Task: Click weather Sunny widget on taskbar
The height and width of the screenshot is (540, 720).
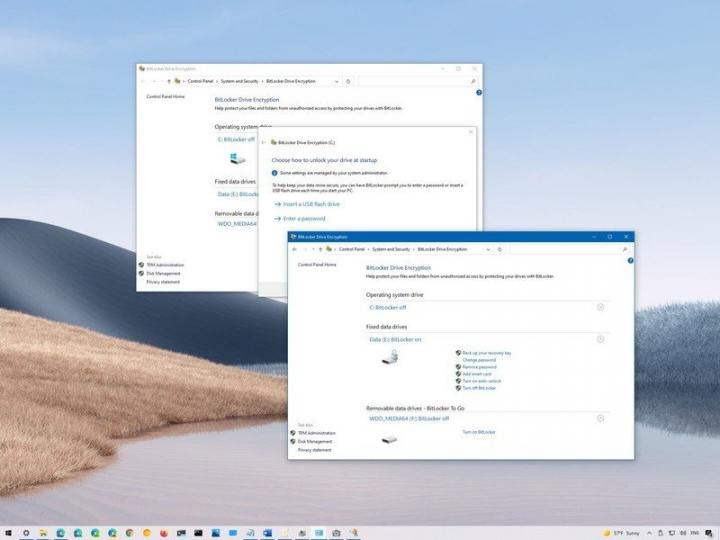Action: pos(621,533)
